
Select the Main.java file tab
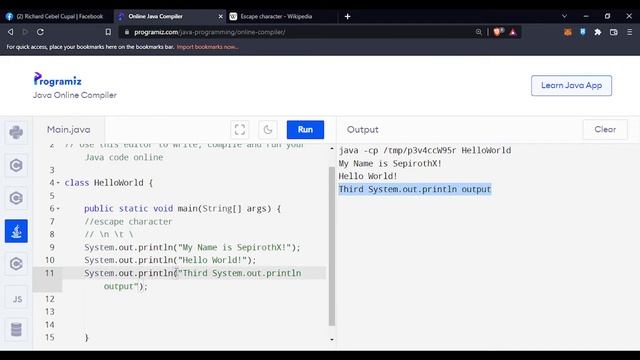tap(69, 129)
